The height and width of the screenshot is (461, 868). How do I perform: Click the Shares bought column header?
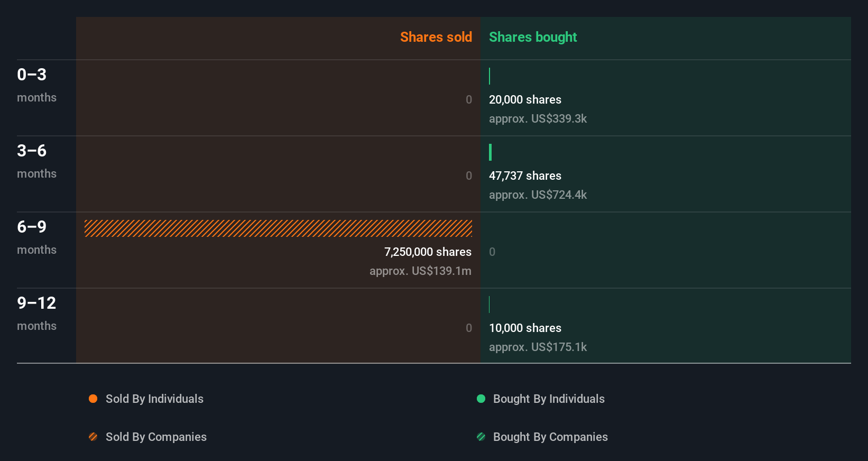[533, 37]
